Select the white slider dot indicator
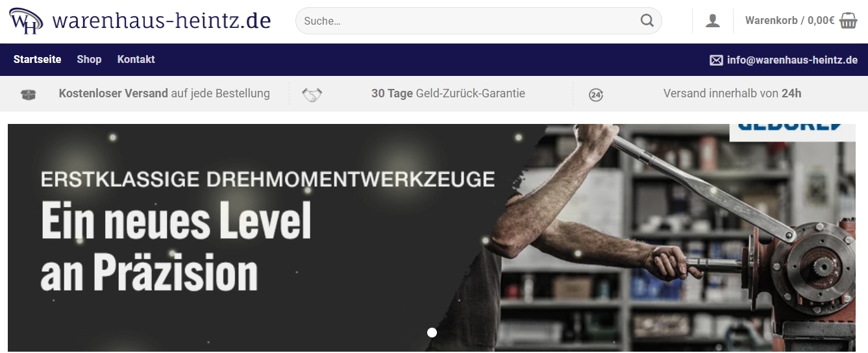The width and height of the screenshot is (868, 353). coord(432,333)
